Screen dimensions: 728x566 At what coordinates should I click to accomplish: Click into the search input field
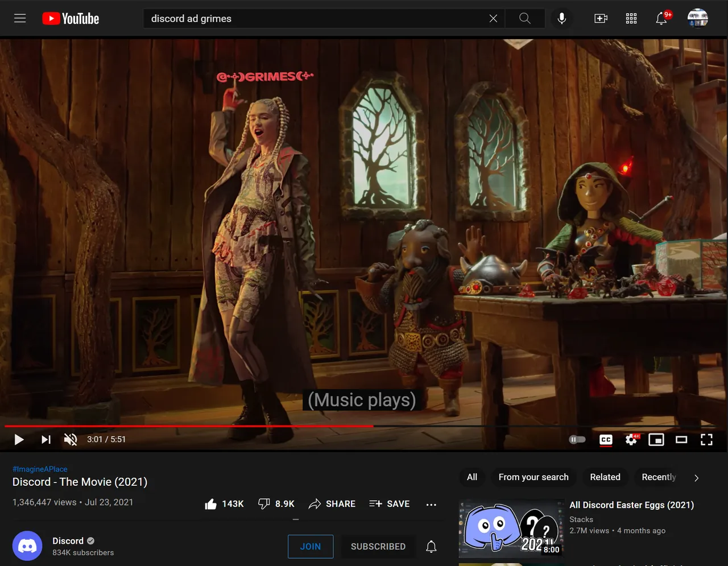[x=316, y=19]
